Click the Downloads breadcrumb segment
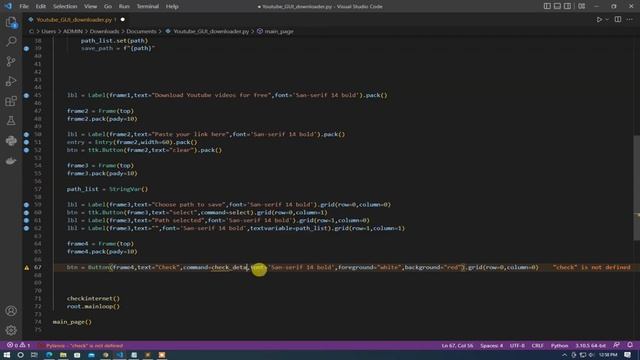The width and height of the screenshot is (640, 360). pyautogui.click(x=104, y=31)
